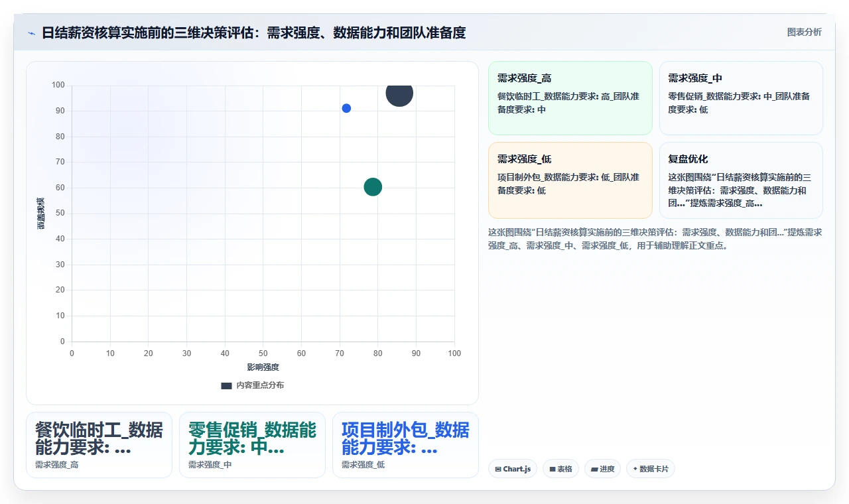Open the 需求强度_中 card
The image size is (849, 504).
pos(741,98)
